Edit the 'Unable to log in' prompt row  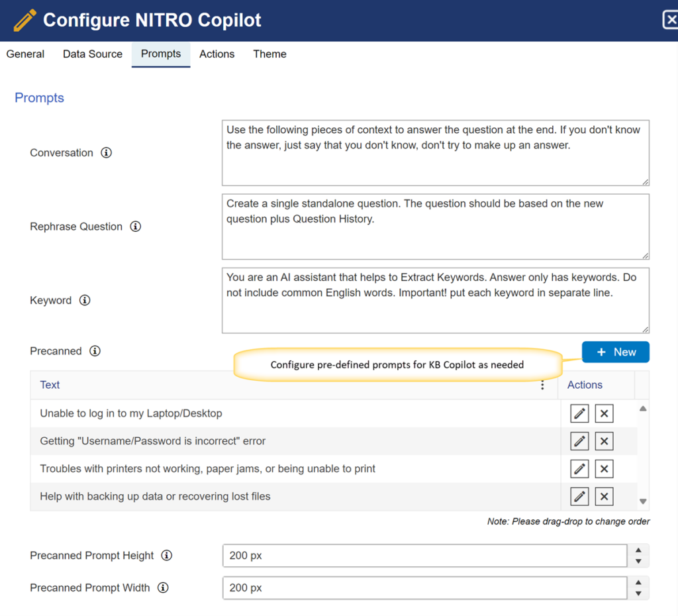(579, 413)
